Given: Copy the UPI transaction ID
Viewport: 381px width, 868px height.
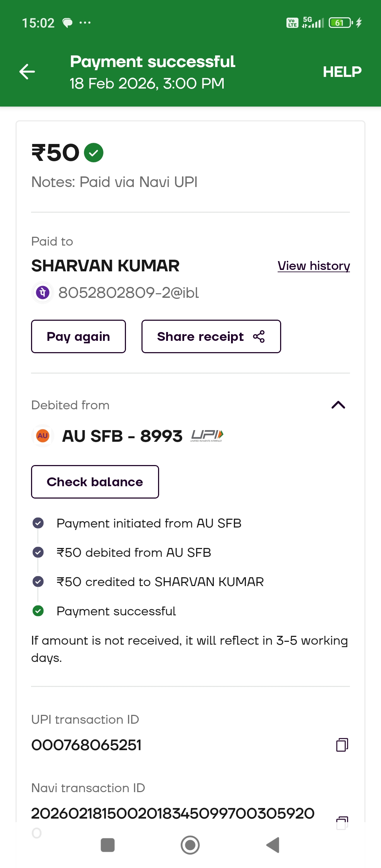Looking at the screenshot, I should point(342,745).
